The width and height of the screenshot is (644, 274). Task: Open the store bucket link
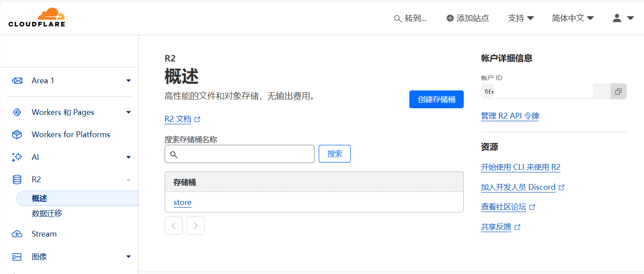[183, 202]
